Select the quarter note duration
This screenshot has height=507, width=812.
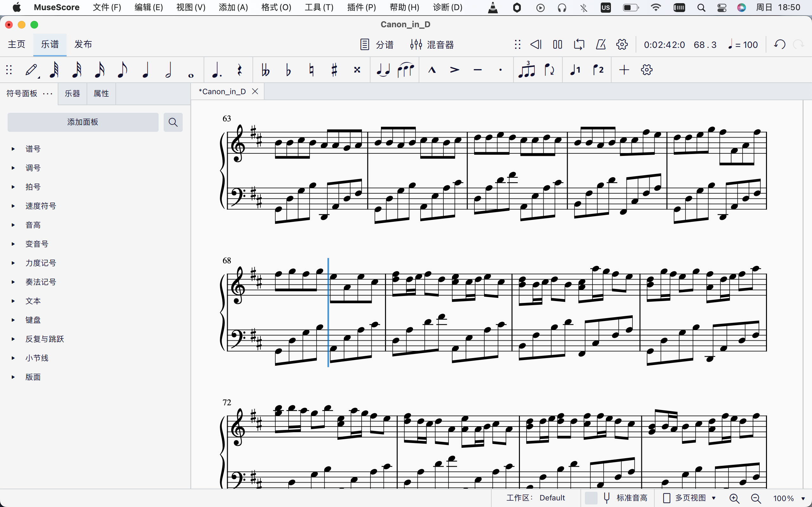tap(145, 70)
